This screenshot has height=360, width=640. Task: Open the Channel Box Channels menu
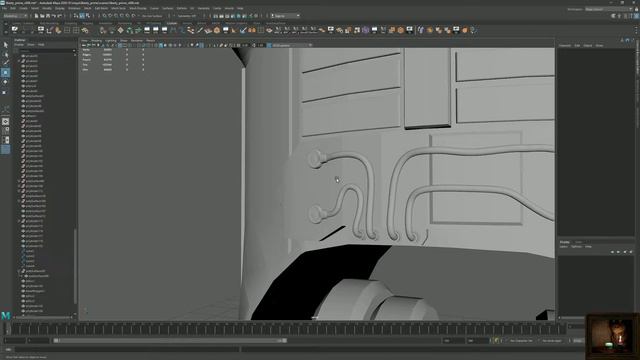pos(565,45)
